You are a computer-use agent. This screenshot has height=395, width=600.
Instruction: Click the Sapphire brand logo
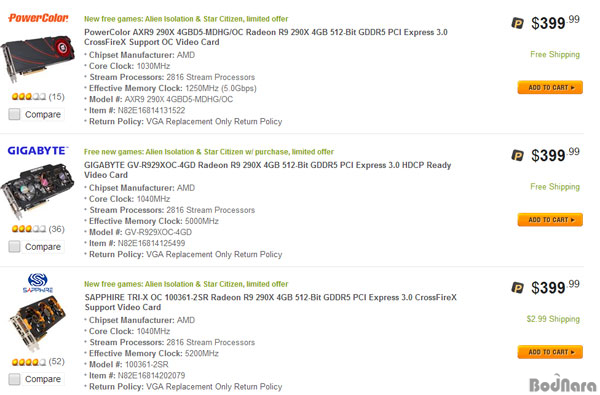pyautogui.click(x=38, y=283)
